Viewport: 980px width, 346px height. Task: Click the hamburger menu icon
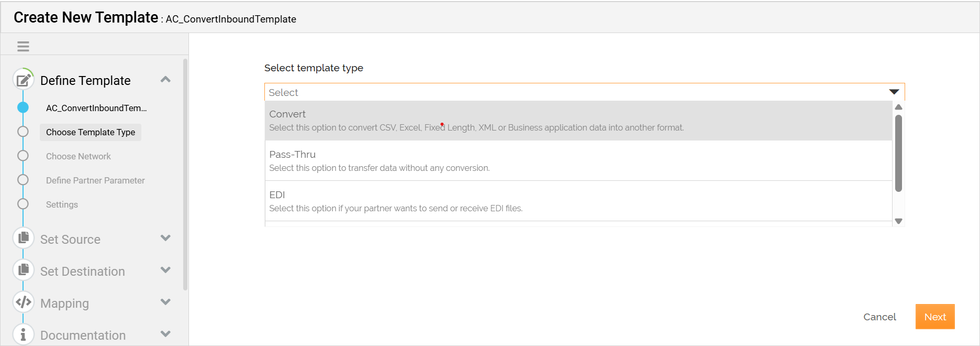tap(23, 46)
